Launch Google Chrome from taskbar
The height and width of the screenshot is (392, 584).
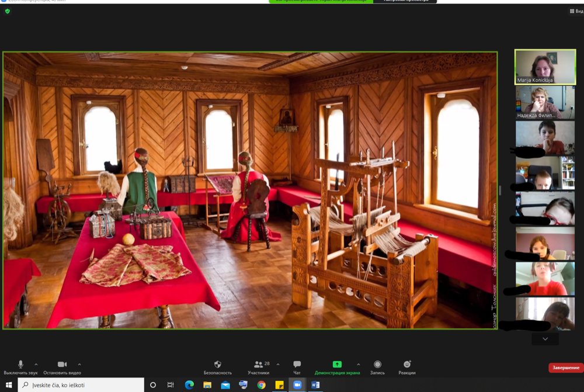(262, 385)
